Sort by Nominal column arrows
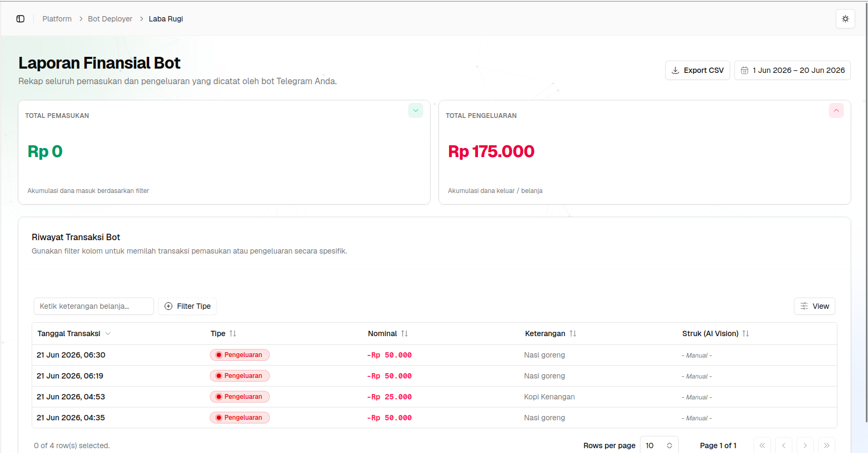 coord(404,333)
